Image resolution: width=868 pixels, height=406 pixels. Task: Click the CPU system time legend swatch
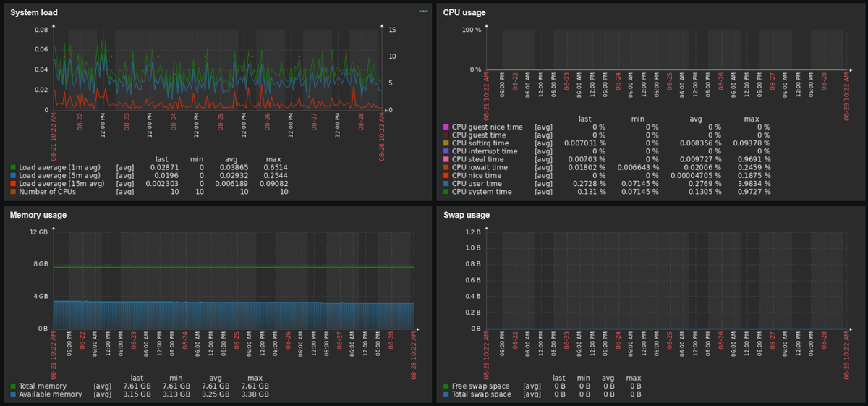pos(446,192)
